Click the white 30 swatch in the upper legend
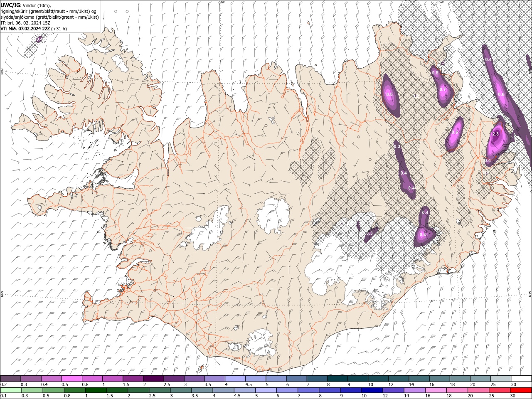This screenshot has width=532, height=399. coord(521,379)
